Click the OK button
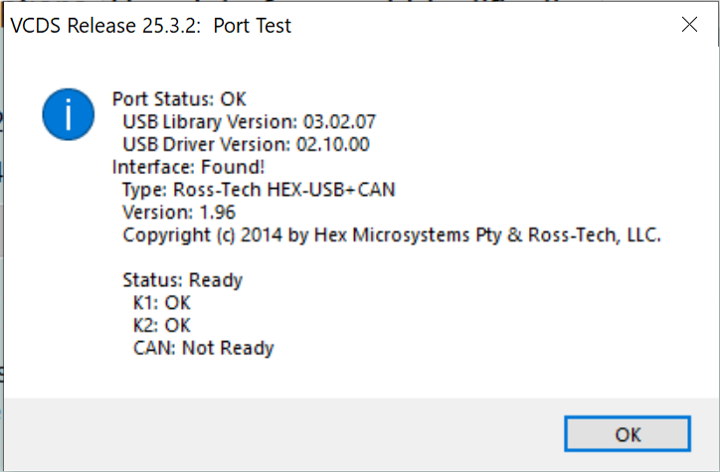 tap(627, 434)
